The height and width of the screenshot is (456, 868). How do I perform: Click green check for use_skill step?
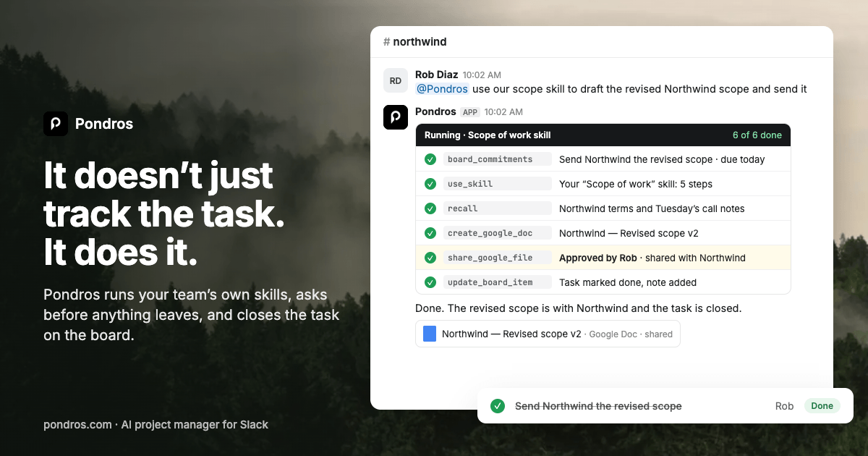[430, 184]
